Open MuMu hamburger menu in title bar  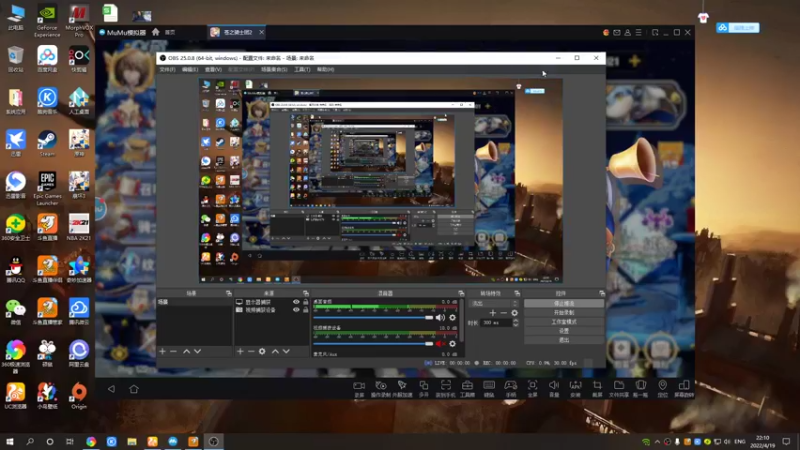[638, 32]
